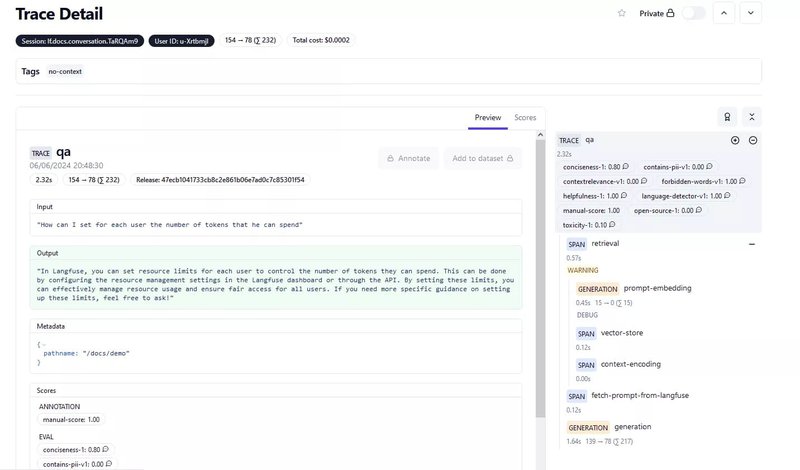Click the Annotate button
800x470 pixels.
tap(408, 158)
